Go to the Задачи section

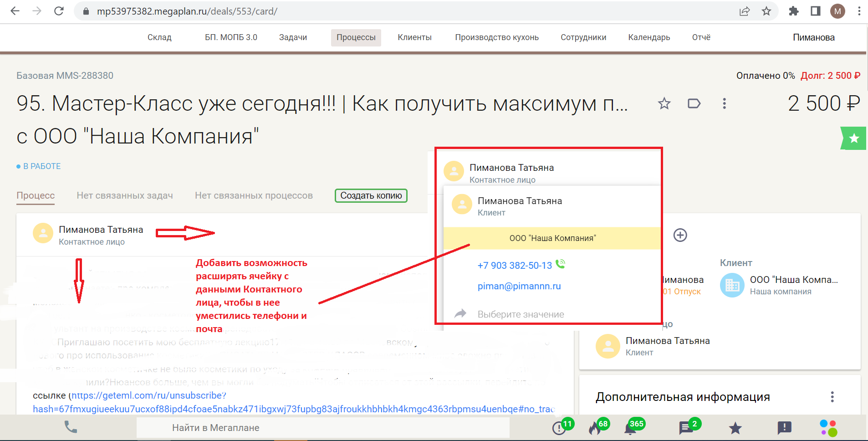293,37
